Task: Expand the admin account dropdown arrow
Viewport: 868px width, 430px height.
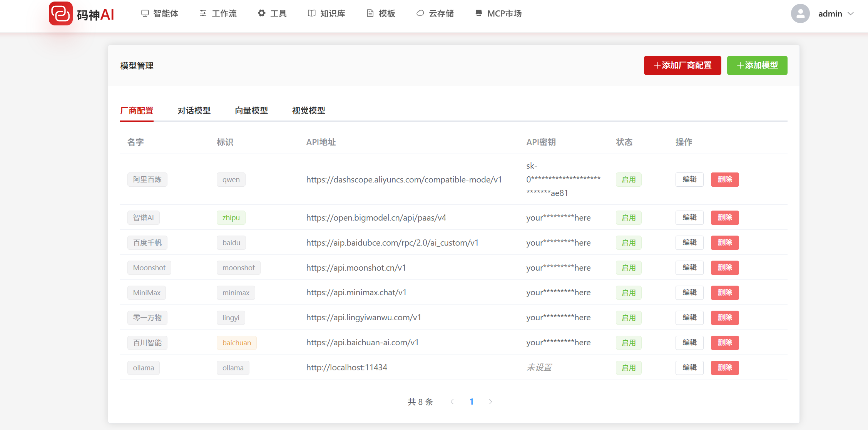Action: click(x=851, y=14)
